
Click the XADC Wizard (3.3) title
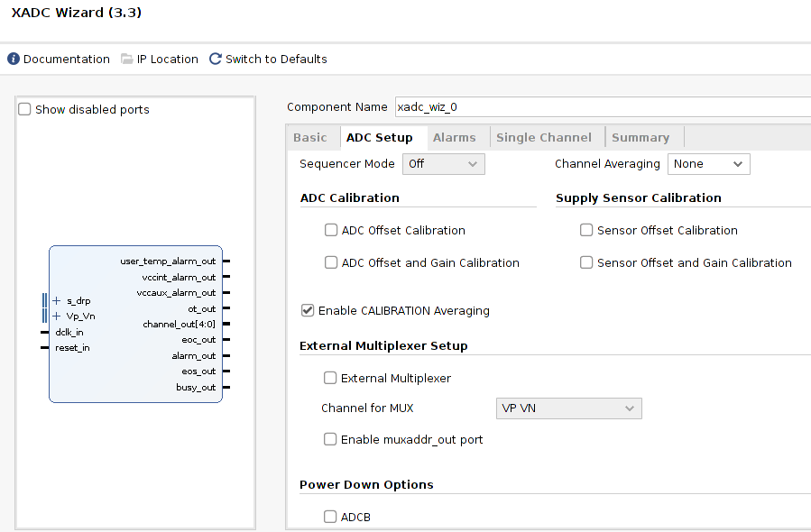pyautogui.click(x=77, y=13)
